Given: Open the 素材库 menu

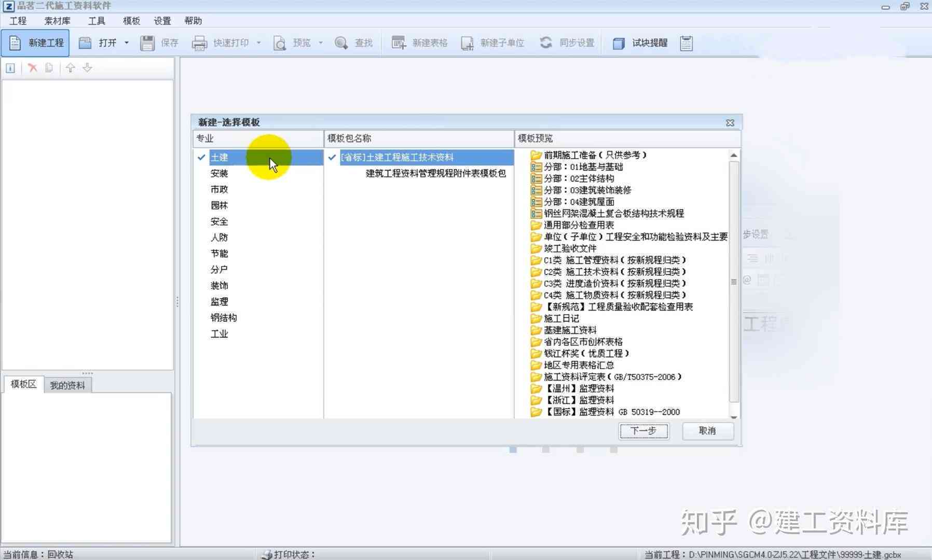Looking at the screenshot, I should 57,21.
